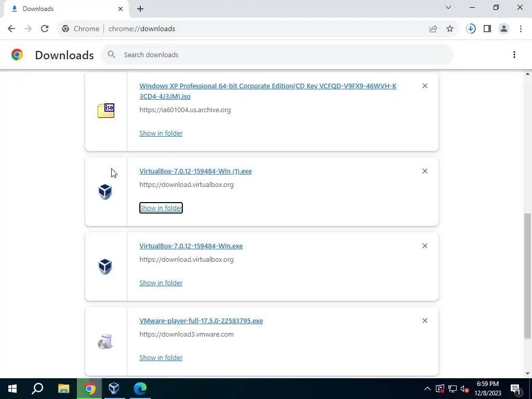Open VirtualBox from the taskbar
The image size is (532, 399).
coord(114,389)
